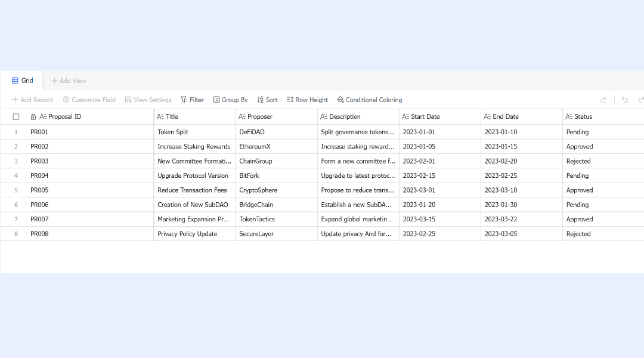Open Row Height settings
The width and height of the screenshot is (644, 358).
[307, 100]
